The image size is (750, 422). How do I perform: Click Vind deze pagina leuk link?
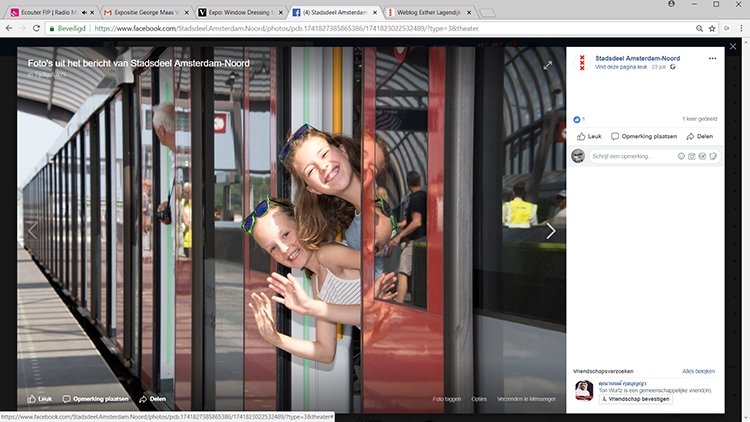click(x=621, y=67)
